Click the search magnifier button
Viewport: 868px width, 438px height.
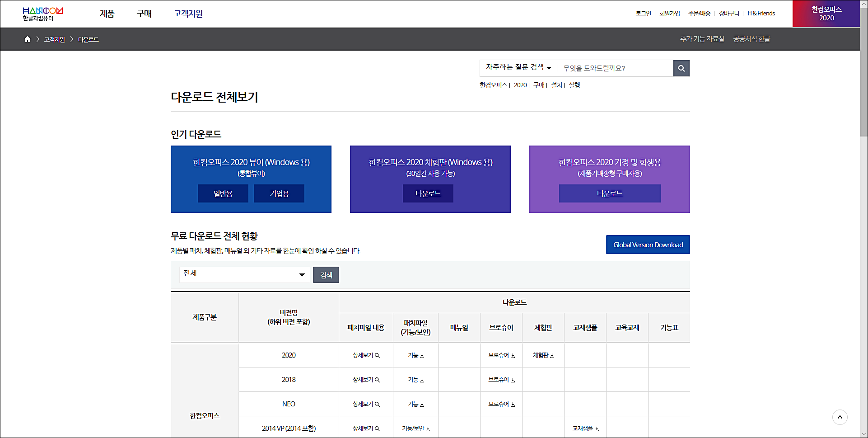click(x=681, y=68)
